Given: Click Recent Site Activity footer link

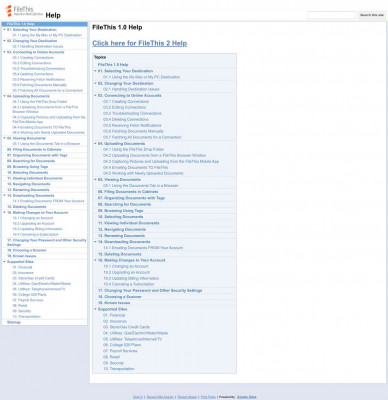Looking at the screenshot, I should pos(160,397).
